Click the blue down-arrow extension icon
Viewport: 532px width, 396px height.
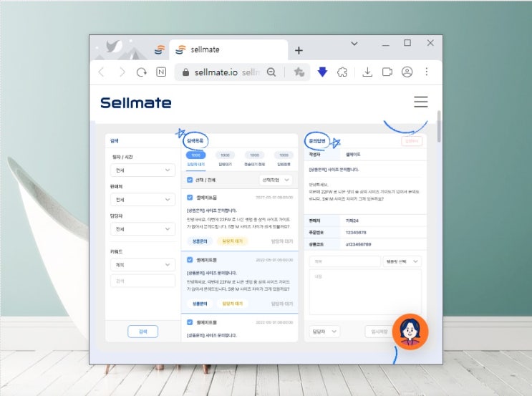click(322, 72)
